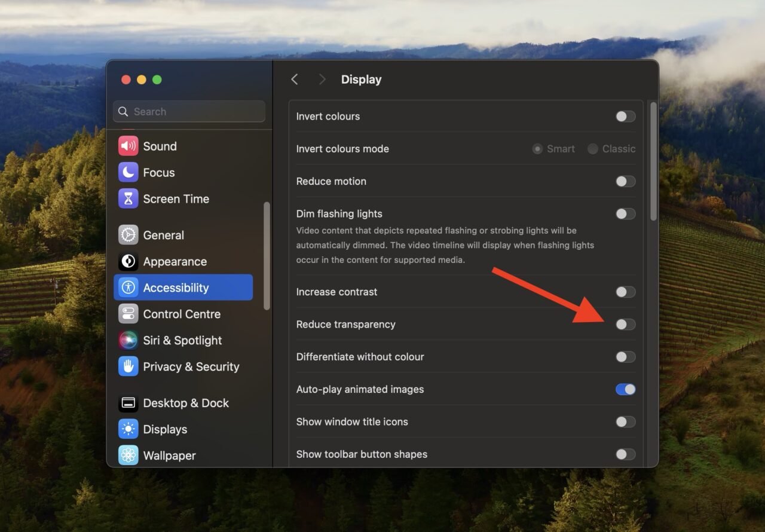The width and height of the screenshot is (765, 532).
Task: Click the Display pane scrollbar thumb
Action: (653, 161)
